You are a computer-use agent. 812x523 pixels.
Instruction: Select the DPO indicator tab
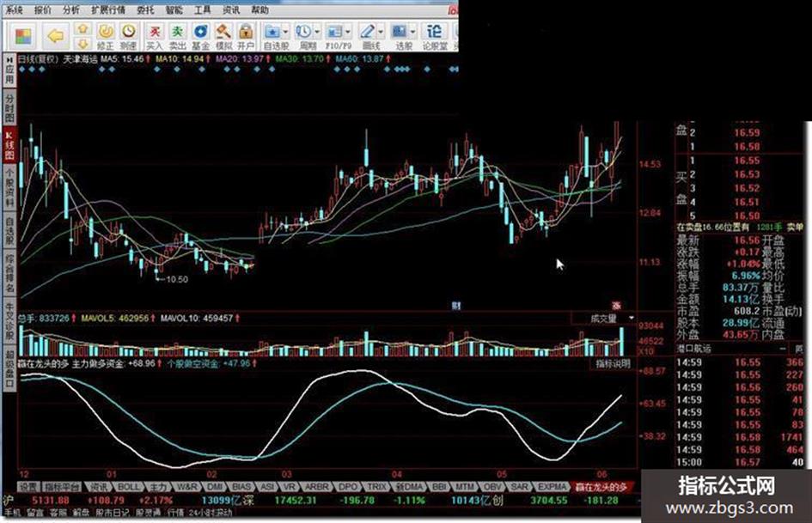(347, 487)
